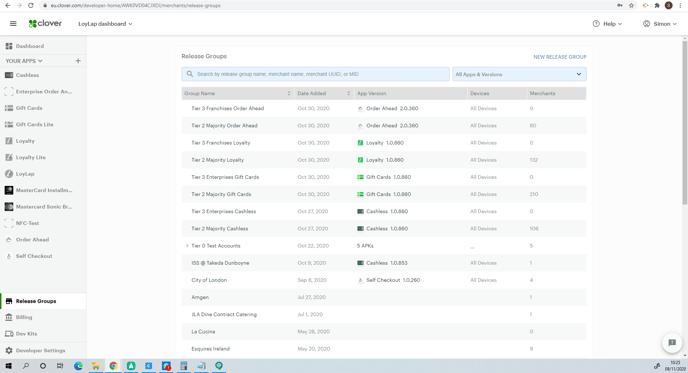Image resolution: width=688 pixels, height=373 pixels.
Task: Click the release group search field
Action: tap(315, 74)
